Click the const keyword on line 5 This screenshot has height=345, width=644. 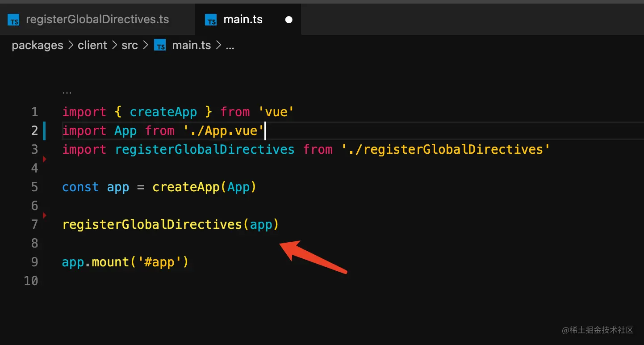(x=80, y=187)
